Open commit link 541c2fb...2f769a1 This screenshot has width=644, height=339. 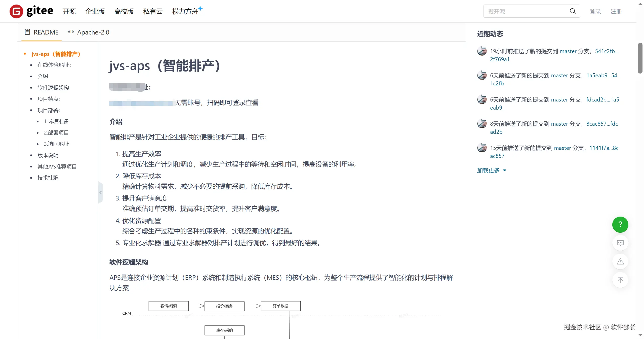click(606, 51)
